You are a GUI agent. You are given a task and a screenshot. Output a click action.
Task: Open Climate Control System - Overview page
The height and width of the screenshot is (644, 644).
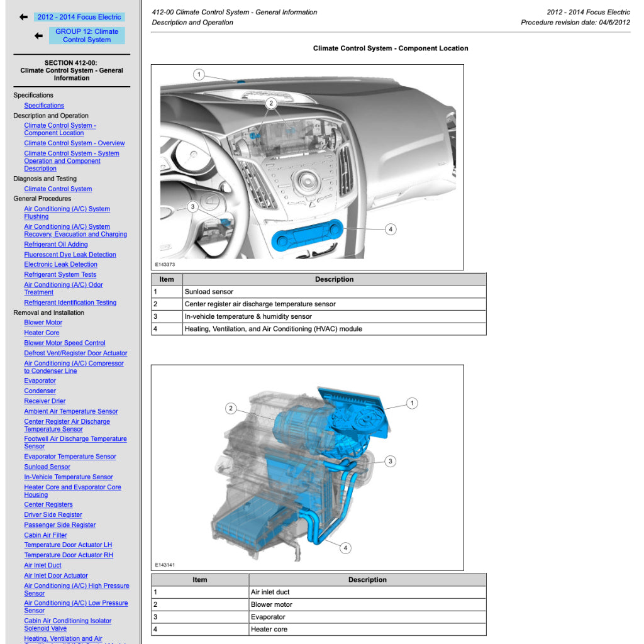[74, 143]
